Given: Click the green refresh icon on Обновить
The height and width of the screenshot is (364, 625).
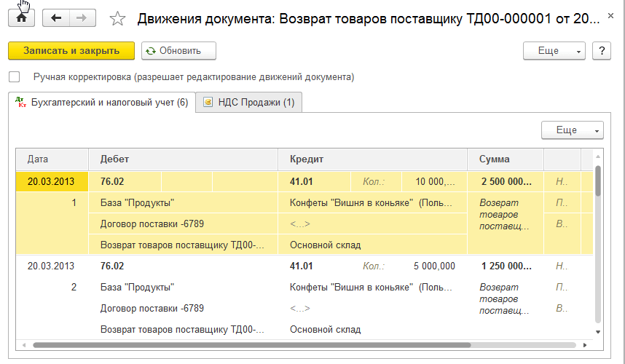Looking at the screenshot, I should point(151,51).
